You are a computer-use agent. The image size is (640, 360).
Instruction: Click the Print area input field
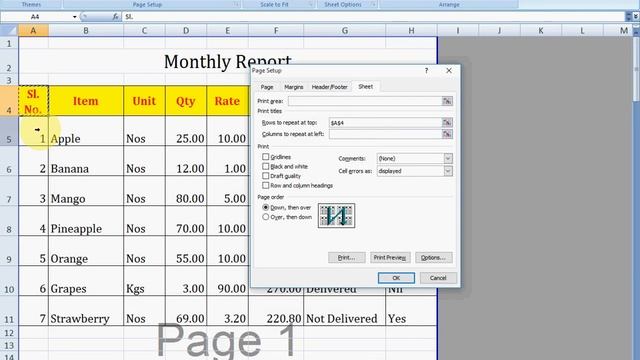click(365, 101)
